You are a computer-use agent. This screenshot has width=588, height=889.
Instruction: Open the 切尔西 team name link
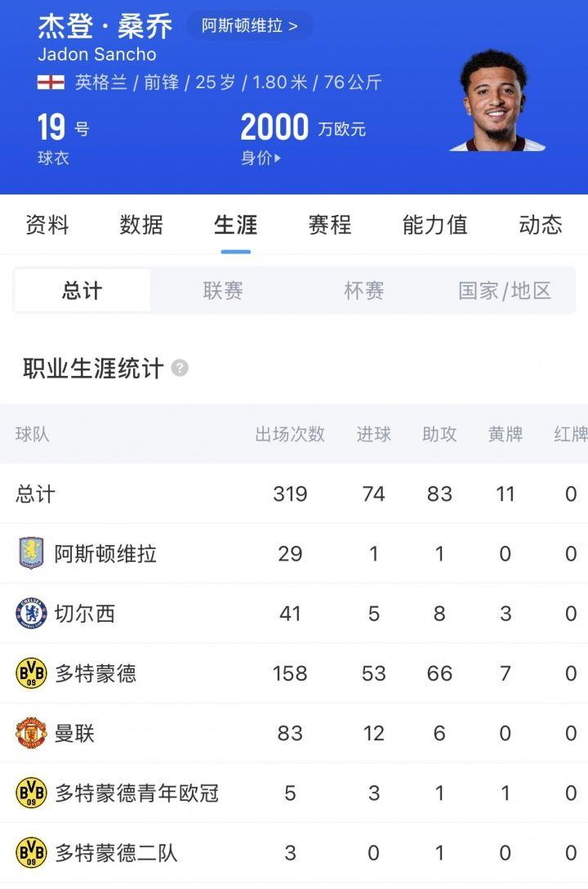[x=85, y=614]
